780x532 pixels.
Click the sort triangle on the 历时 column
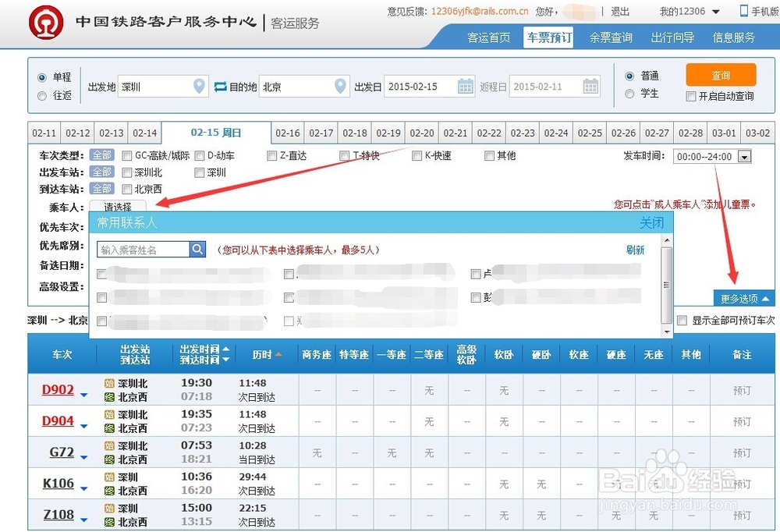coord(278,353)
